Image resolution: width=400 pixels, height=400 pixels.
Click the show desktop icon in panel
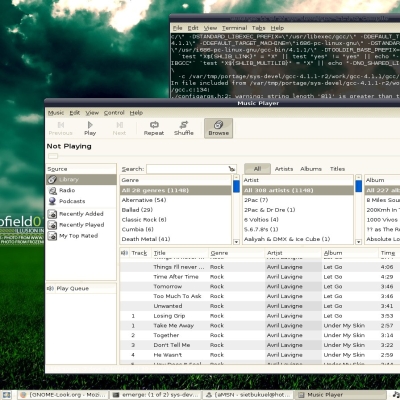(x=7, y=395)
